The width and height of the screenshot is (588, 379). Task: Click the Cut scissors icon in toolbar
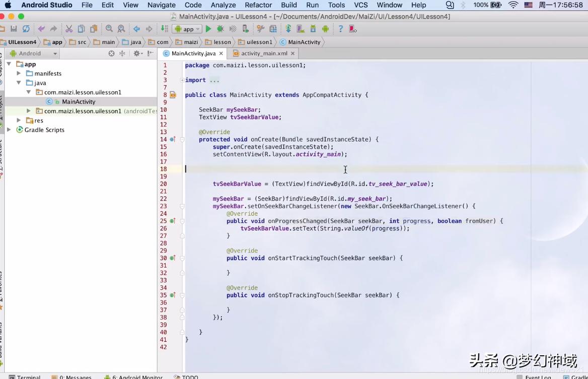tap(69, 29)
